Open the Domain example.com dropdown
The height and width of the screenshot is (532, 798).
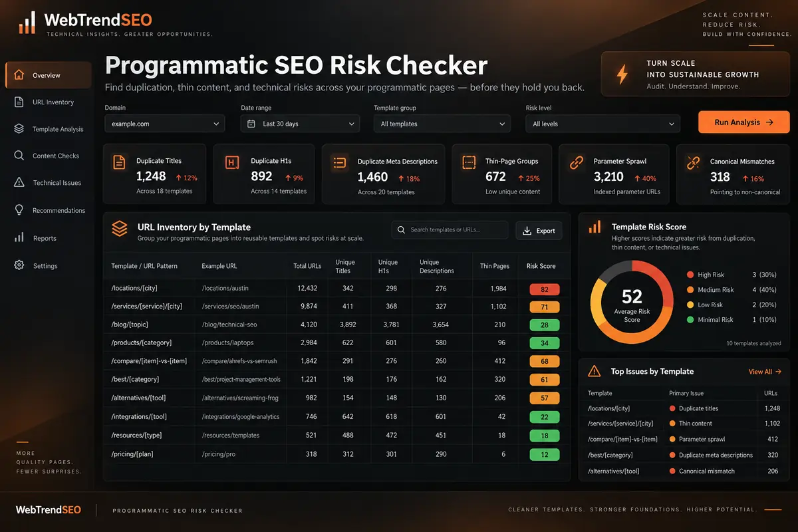[x=164, y=124]
